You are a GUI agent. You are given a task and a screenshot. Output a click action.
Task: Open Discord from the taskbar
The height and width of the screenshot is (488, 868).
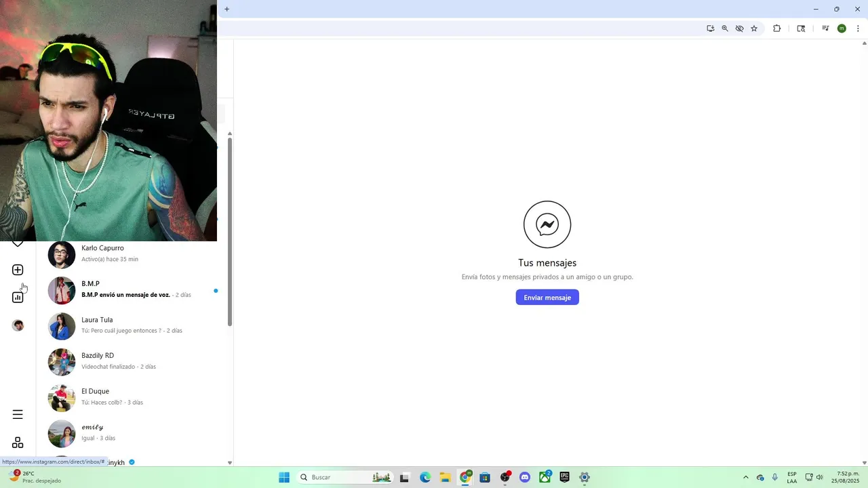pyautogui.click(x=525, y=477)
